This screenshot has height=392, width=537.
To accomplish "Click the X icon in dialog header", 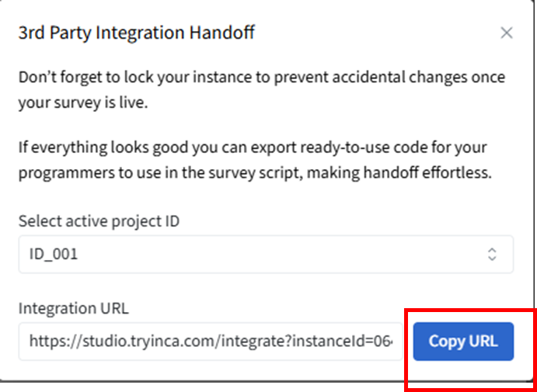I will tap(507, 33).
